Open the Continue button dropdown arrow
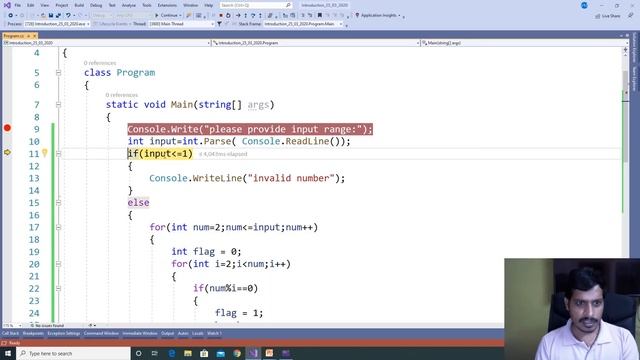 coord(180,15)
